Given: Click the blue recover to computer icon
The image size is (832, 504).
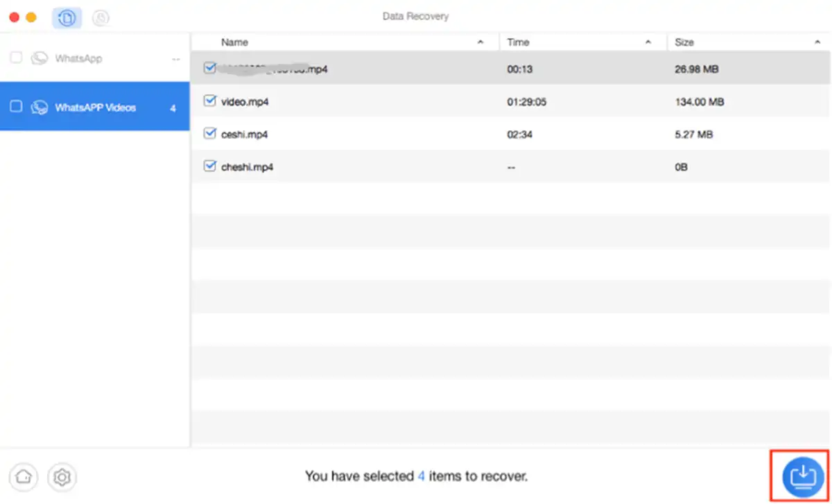Looking at the screenshot, I should point(801,475).
